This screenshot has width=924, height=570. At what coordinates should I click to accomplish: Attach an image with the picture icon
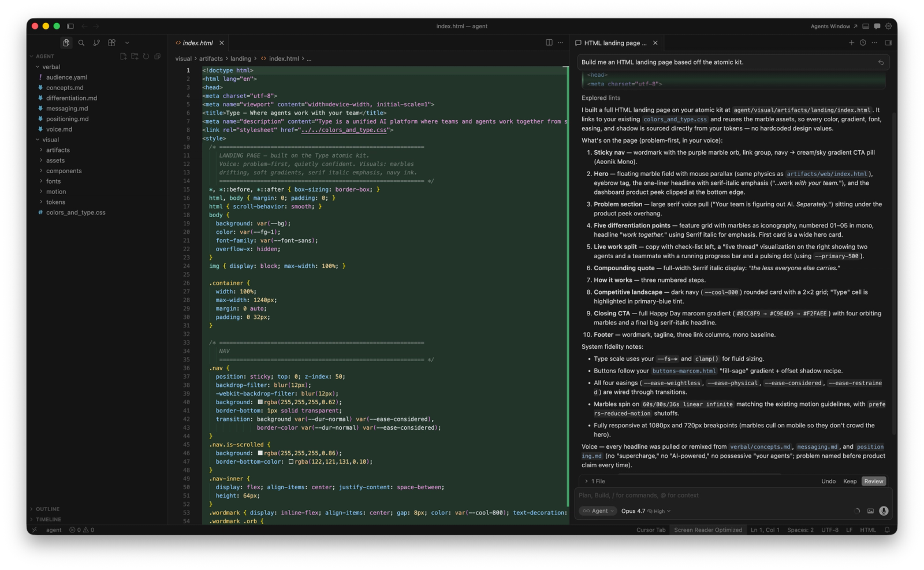(x=870, y=511)
